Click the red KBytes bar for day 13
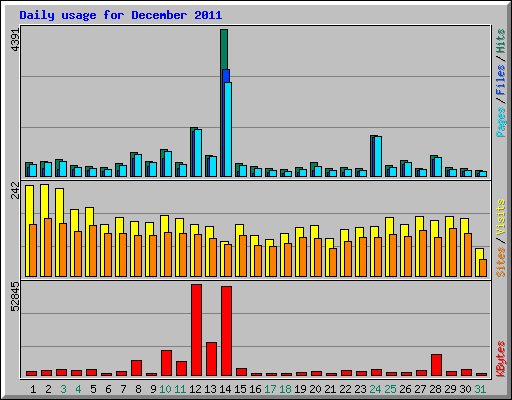The width and height of the screenshot is (512, 400). pyautogui.click(x=212, y=359)
